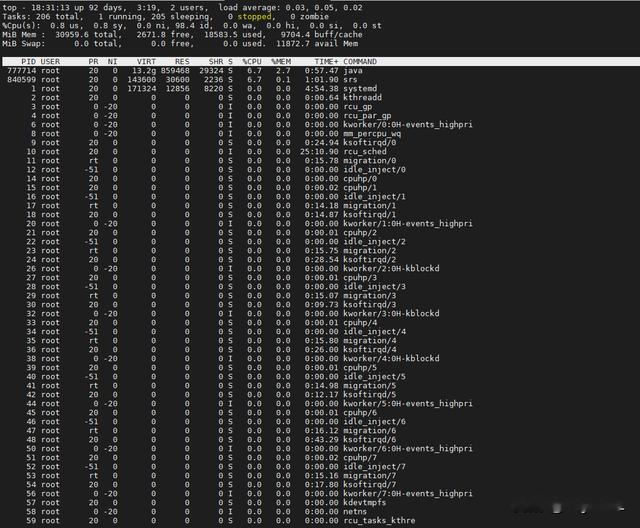Screen dimensions: 640x528
Task: Click the COMMAND column header
Action: click(360, 62)
